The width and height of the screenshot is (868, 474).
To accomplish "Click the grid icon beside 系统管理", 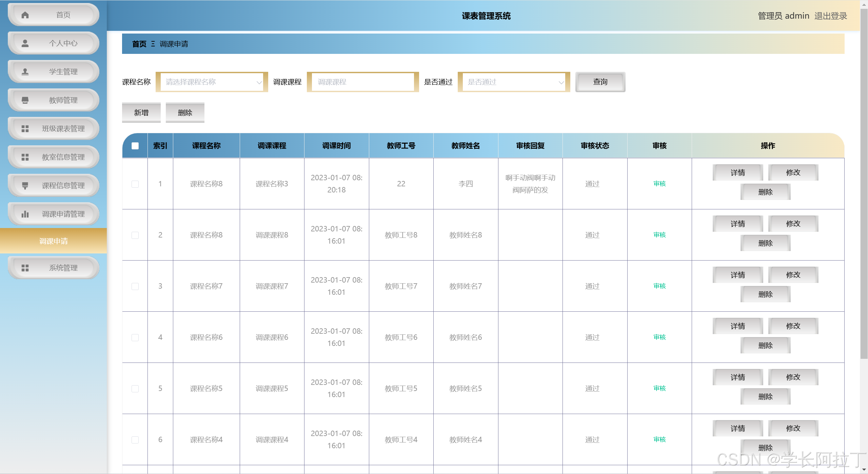I will (x=25, y=268).
